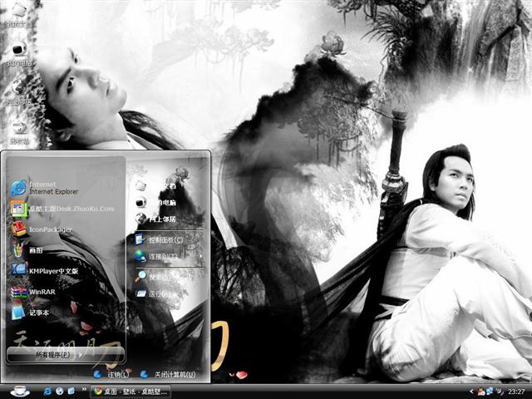Launch IconPackager from the start menu
The width and height of the screenshot is (532, 399).
pyautogui.click(x=50, y=229)
